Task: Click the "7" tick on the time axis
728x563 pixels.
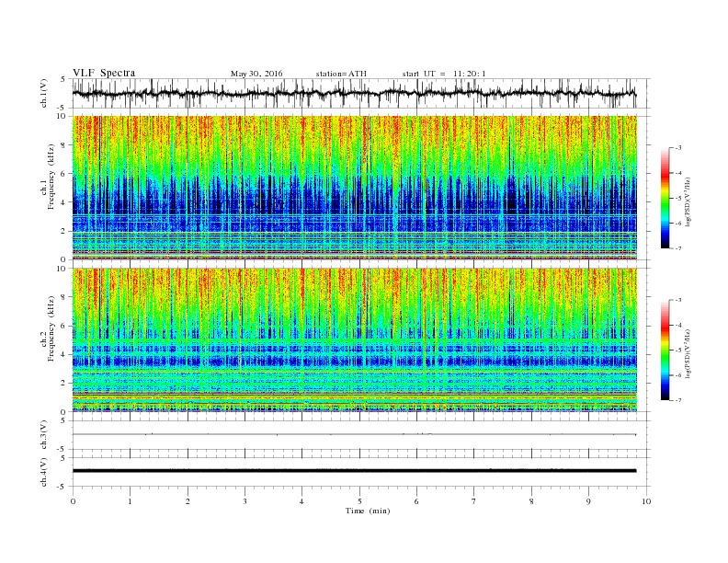Action: (x=474, y=501)
